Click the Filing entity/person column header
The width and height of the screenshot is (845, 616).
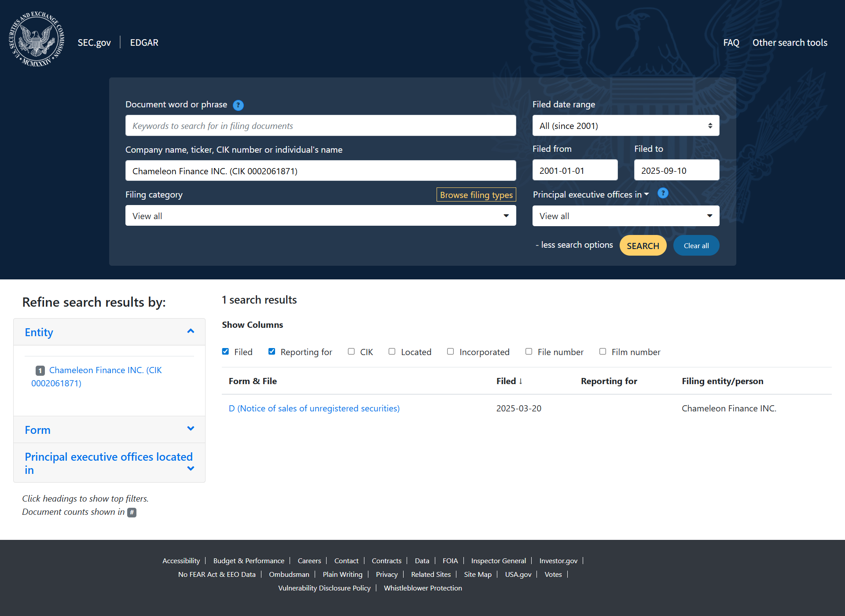click(723, 381)
